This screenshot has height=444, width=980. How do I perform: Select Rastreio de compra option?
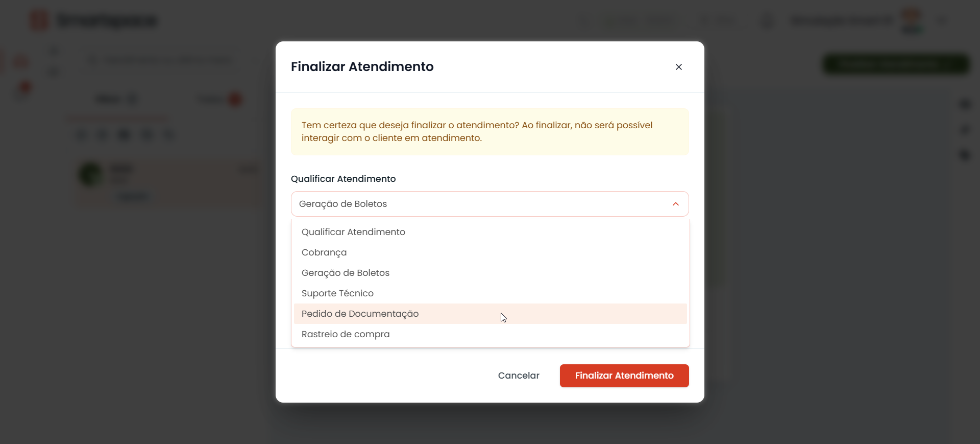tap(346, 334)
